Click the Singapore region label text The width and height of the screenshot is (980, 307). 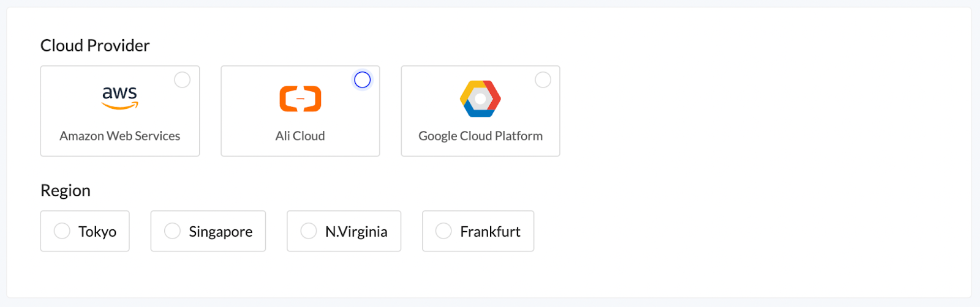coord(221,231)
